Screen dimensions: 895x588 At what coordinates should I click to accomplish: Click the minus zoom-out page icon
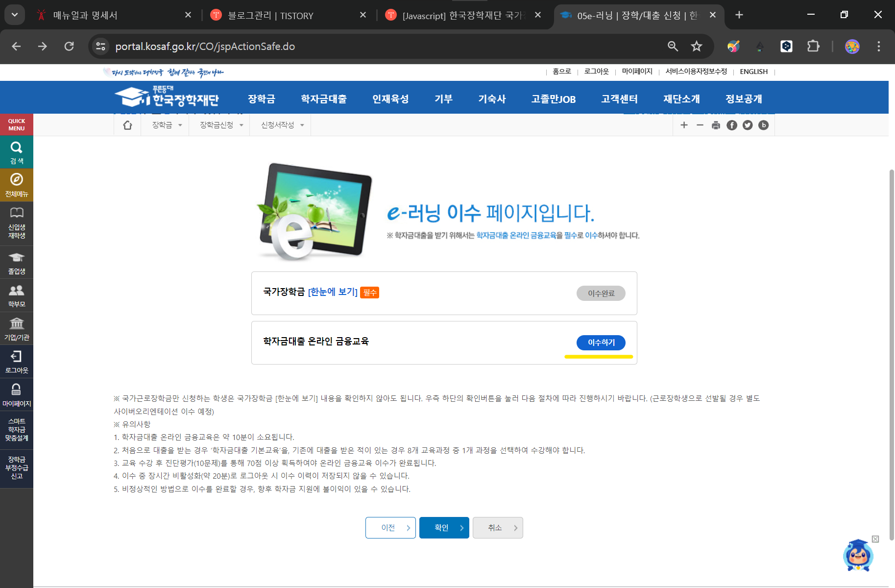pos(700,125)
